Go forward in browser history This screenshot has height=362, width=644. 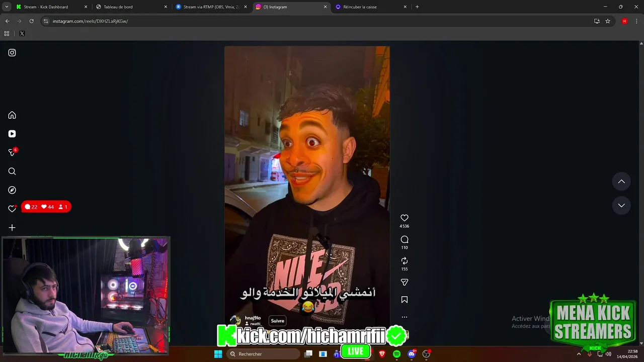19,21
